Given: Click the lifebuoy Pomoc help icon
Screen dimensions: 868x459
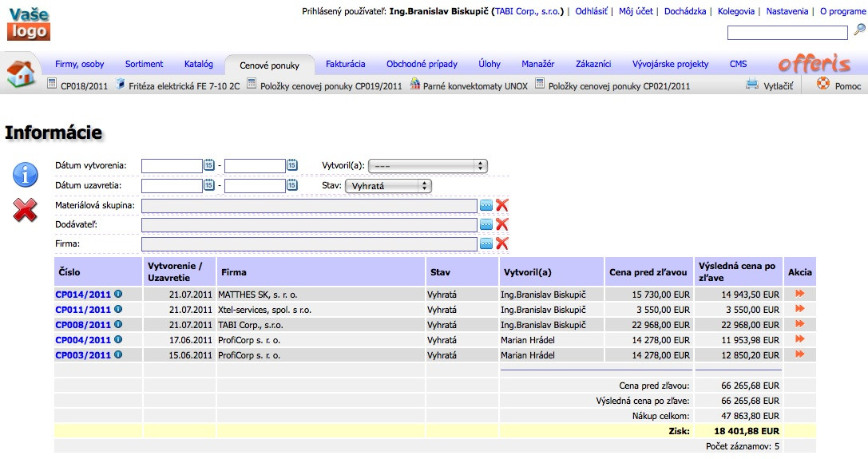Looking at the screenshot, I should click(823, 84).
